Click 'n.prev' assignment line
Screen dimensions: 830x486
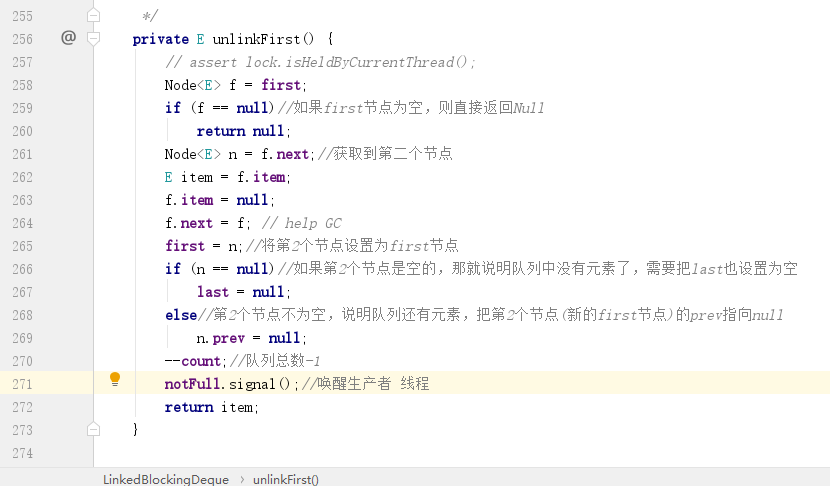[251, 338]
